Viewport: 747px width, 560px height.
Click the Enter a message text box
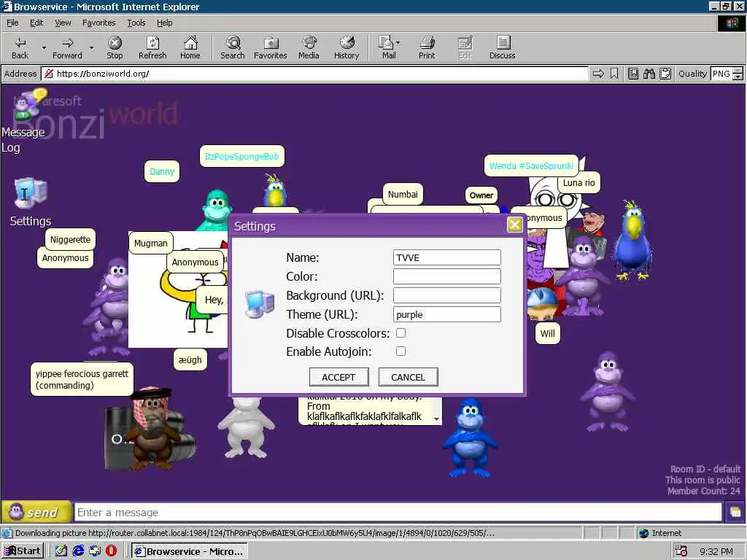point(398,513)
